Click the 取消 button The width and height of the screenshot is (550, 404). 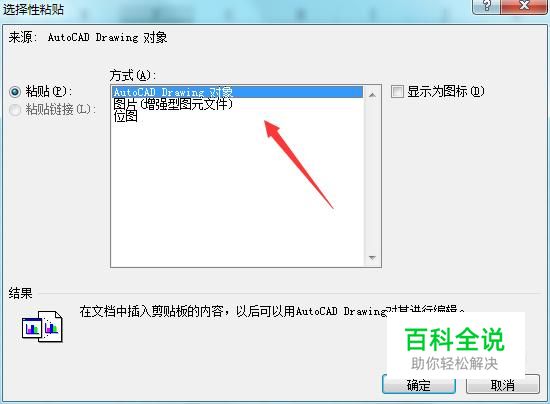pos(503,384)
